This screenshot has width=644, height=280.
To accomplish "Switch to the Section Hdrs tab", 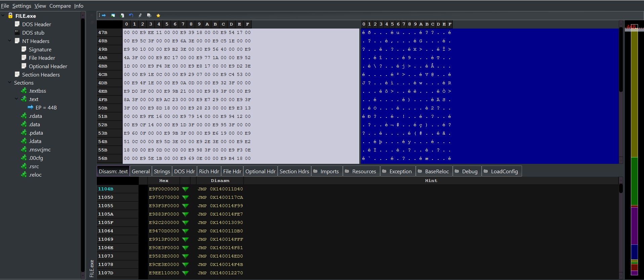I will coord(294,171).
